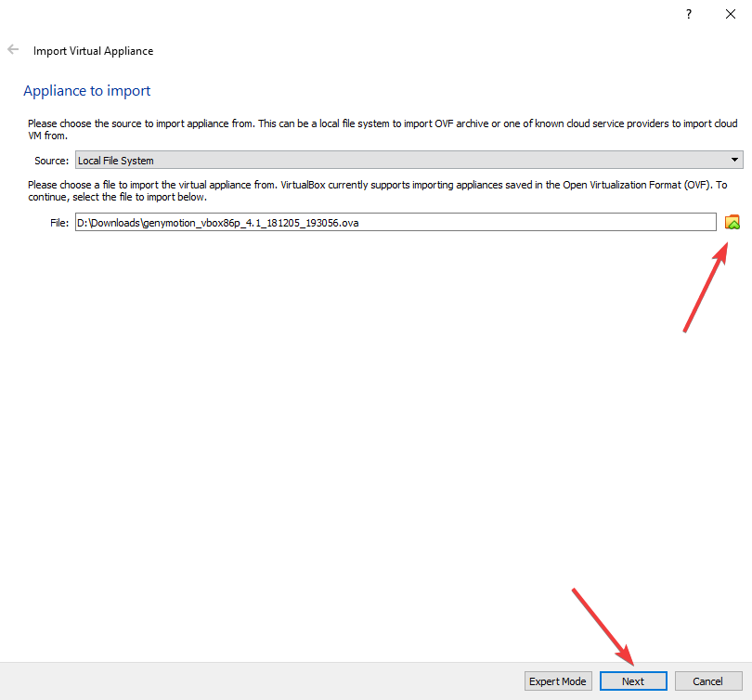Click into the File path input field

[x=538, y=223]
